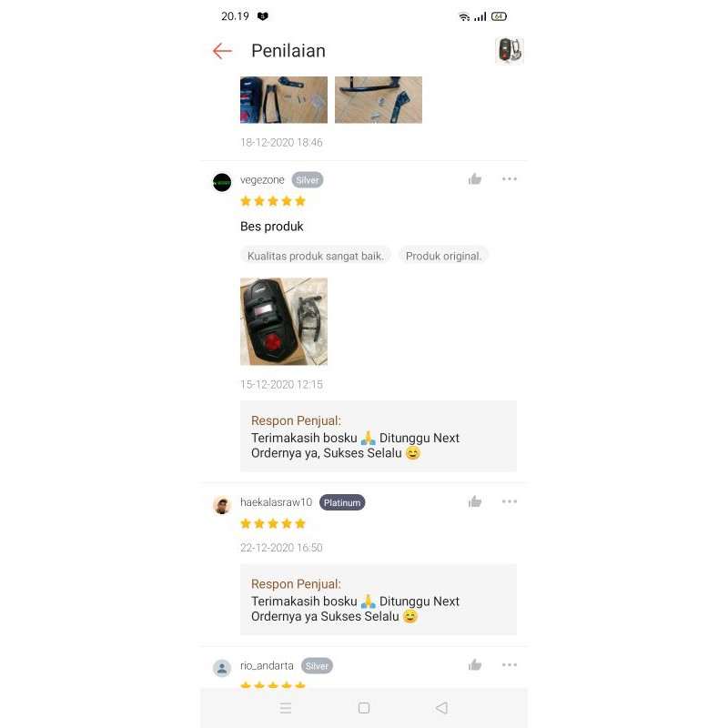728x728 pixels.
Task: Like rio_andarta's review with thumbs up
Action: click(x=474, y=665)
